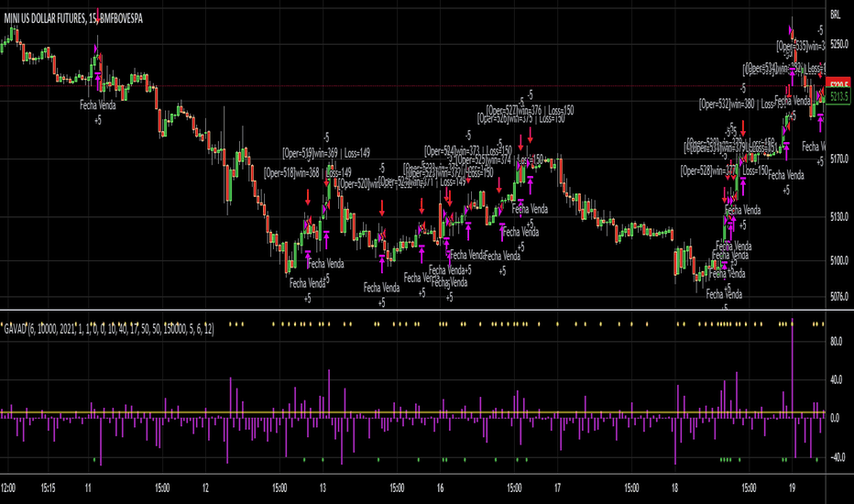Click the 5100.0 price axis label
854x504 pixels.
[839, 260]
